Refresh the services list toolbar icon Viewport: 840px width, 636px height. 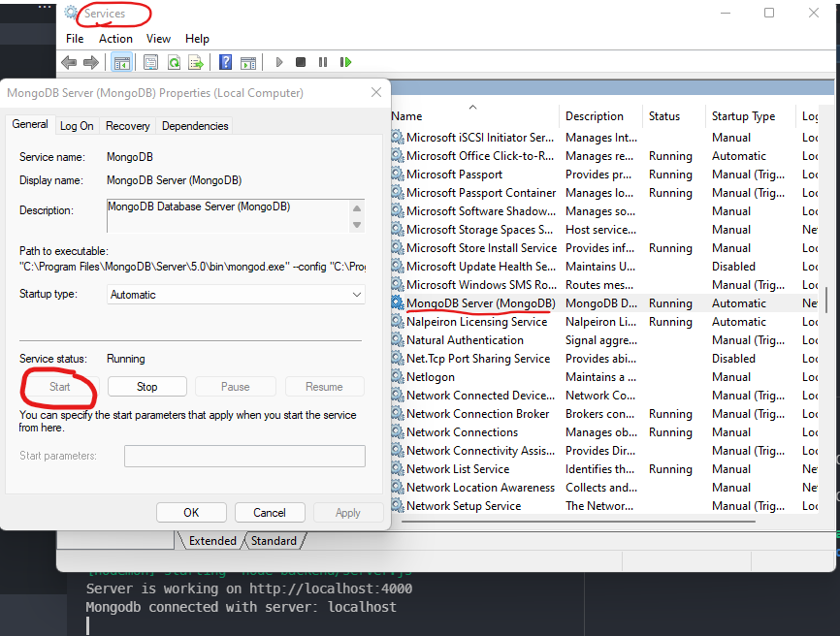click(x=174, y=63)
